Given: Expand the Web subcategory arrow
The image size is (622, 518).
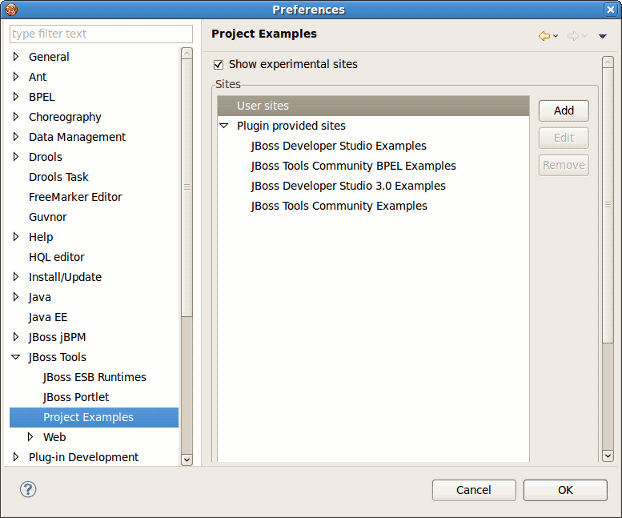Looking at the screenshot, I should pos(30,437).
